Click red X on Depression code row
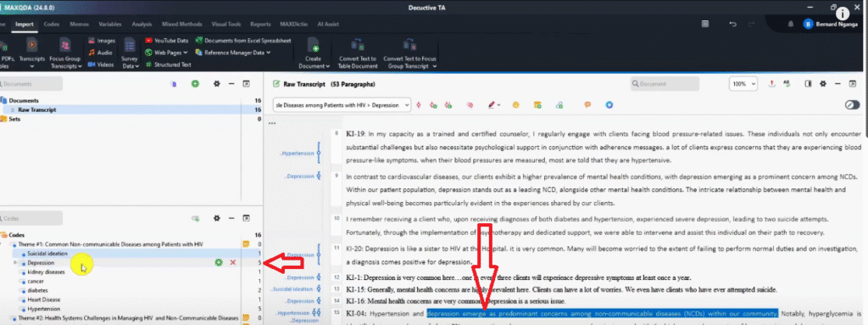868x325 pixels. (232, 262)
